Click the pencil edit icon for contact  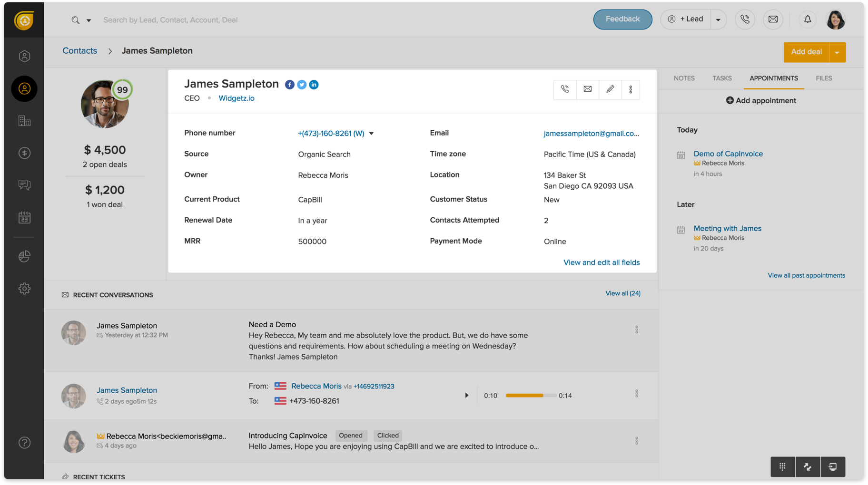pyautogui.click(x=610, y=89)
